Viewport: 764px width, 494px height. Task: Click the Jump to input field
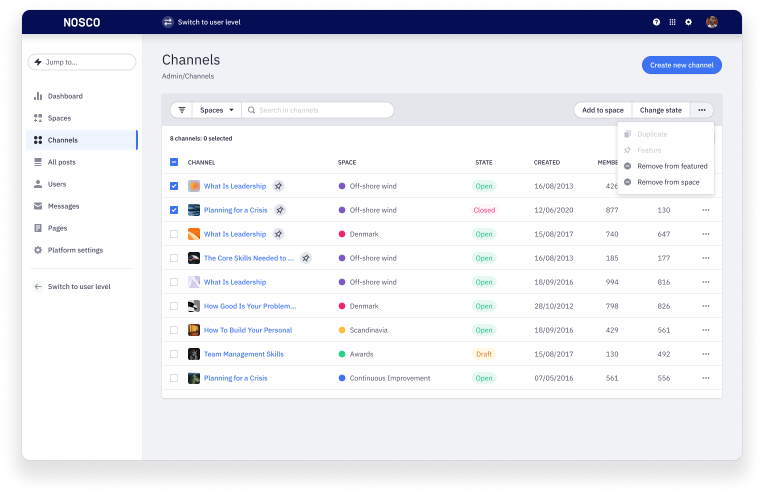tap(82, 62)
